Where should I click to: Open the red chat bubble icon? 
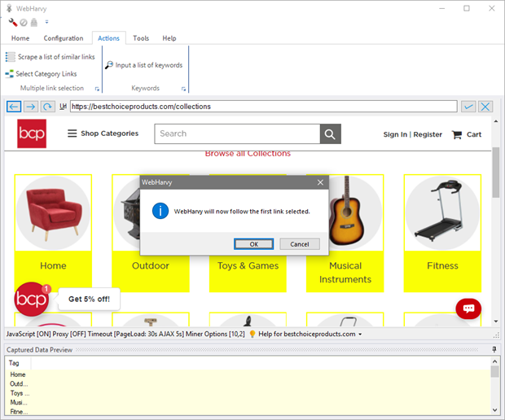pyautogui.click(x=468, y=308)
